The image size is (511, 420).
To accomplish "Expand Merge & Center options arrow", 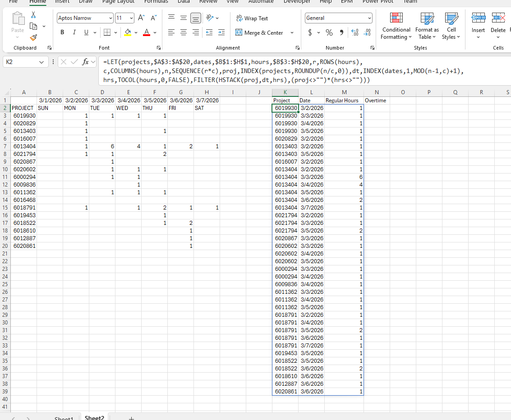I will pyautogui.click(x=292, y=32).
